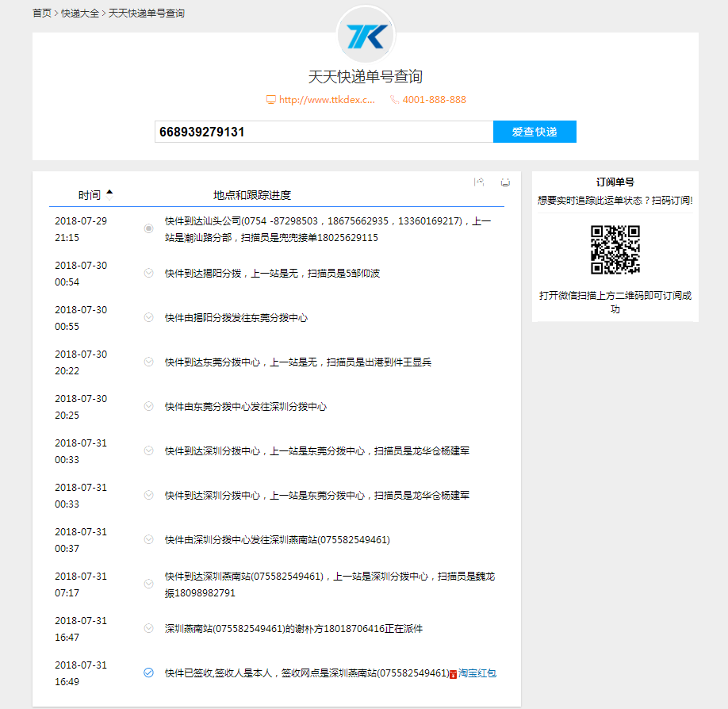Click the print icon above the tracking table

[506, 182]
